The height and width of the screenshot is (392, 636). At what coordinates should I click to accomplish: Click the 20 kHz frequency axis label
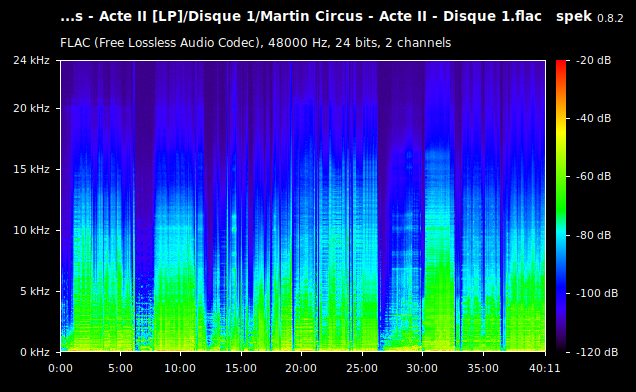pyautogui.click(x=31, y=108)
